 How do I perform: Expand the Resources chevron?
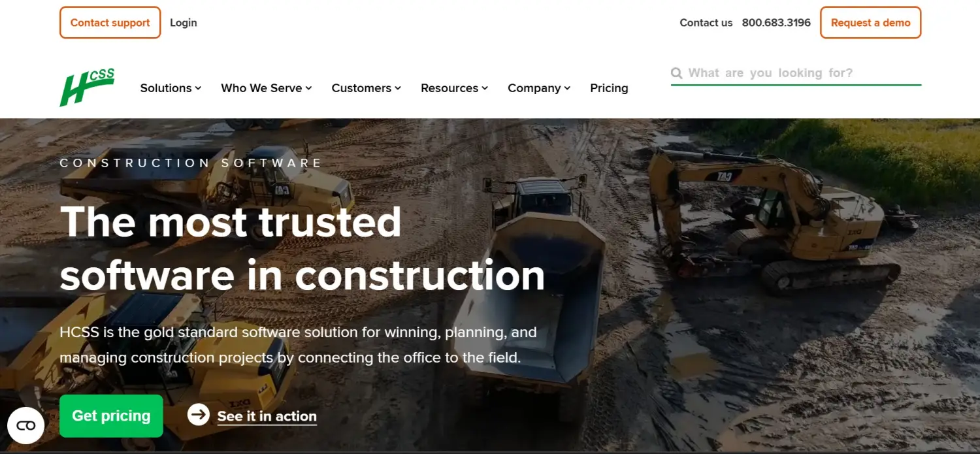pyautogui.click(x=485, y=88)
